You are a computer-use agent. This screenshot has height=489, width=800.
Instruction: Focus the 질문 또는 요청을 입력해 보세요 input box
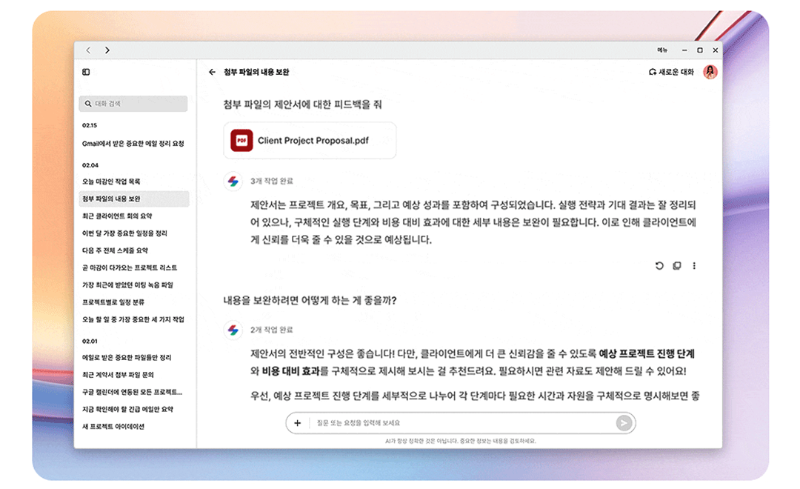point(462,423)
